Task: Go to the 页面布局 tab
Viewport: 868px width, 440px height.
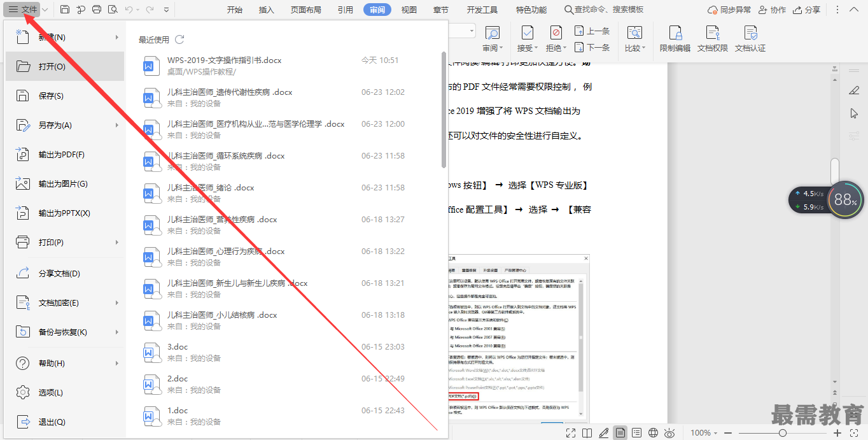Action: 306,10
